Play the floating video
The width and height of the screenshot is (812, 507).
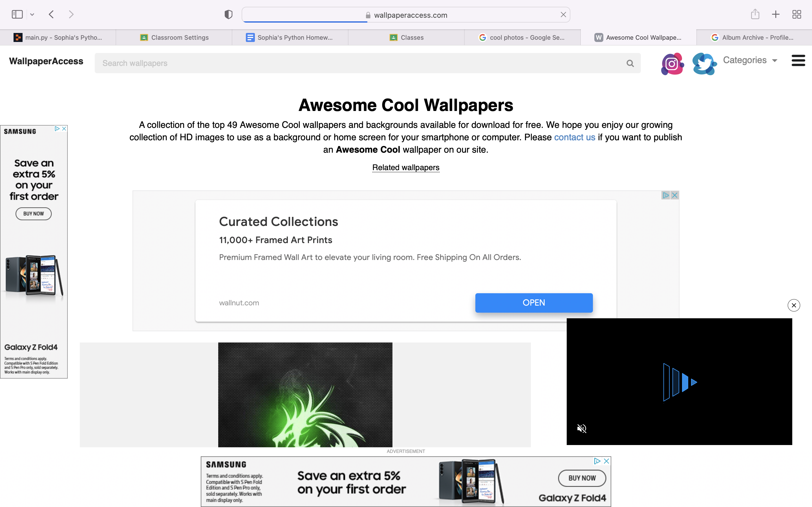(680, 382)
